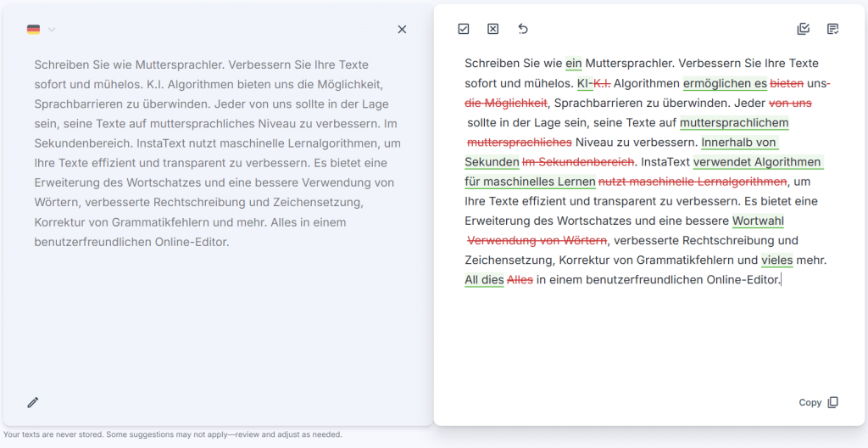Click the German flag language icon
The width and height of the screenshot is (868, 448).
pos(33,30)
